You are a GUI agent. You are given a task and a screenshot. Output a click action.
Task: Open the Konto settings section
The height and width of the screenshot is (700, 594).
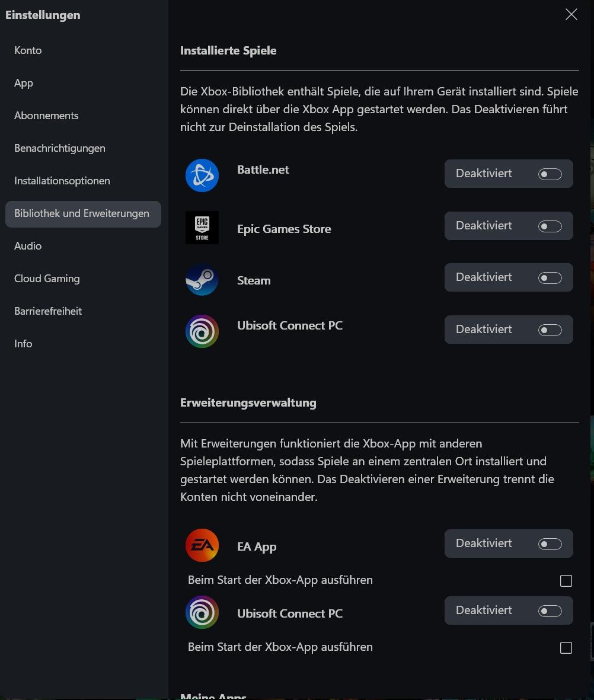(28, 50)
